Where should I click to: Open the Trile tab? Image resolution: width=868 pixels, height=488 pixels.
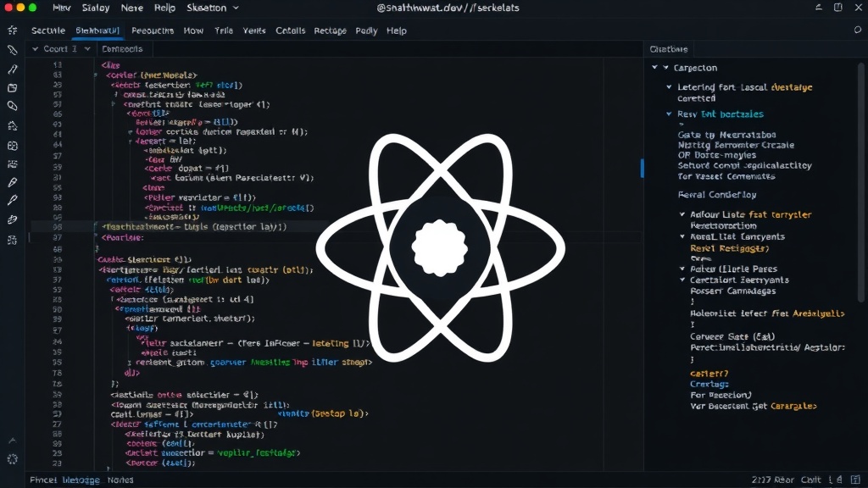pos(224,30)
